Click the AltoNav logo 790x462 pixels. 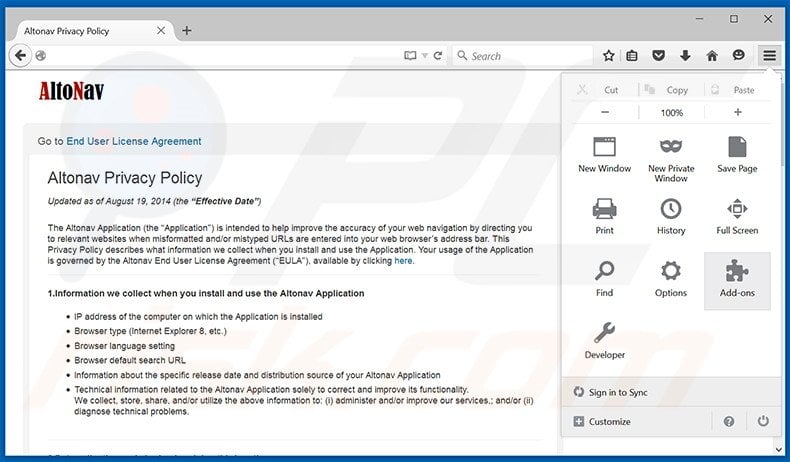coord(71,91)
